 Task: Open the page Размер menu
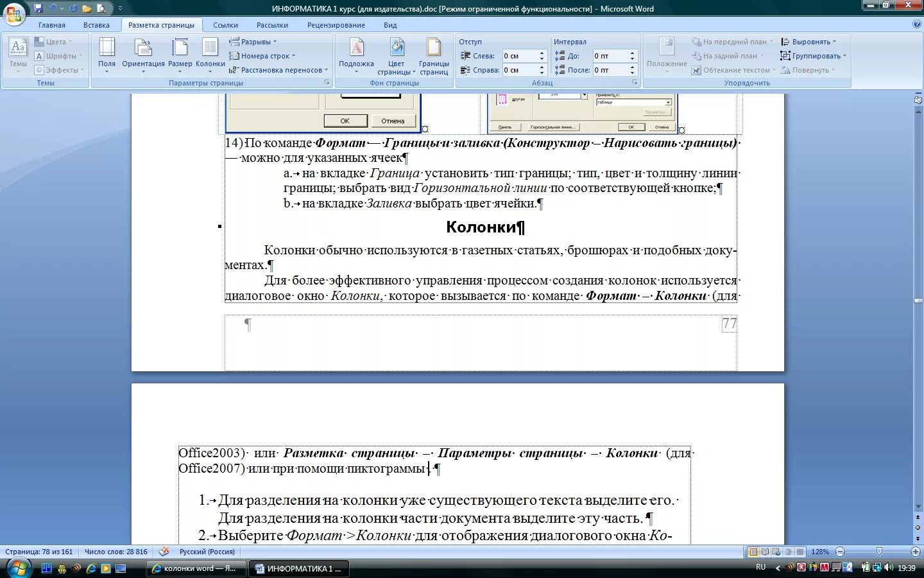(180, 55)
